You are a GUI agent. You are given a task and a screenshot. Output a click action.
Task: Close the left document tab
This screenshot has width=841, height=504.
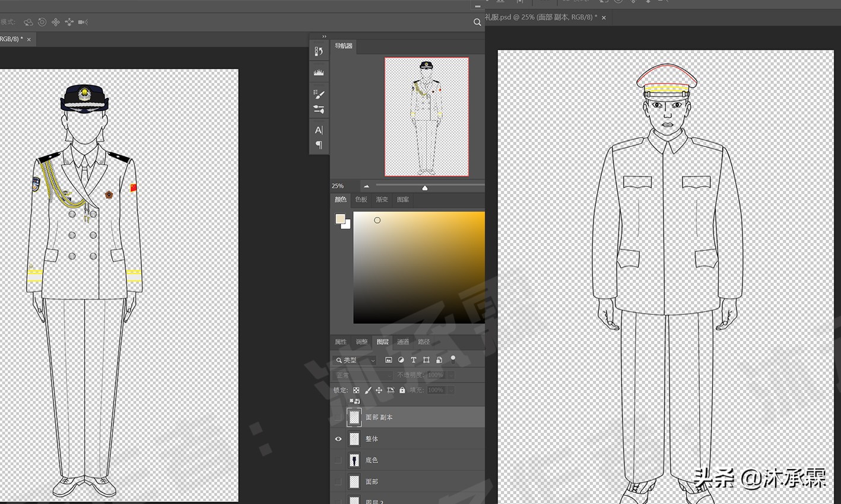[x=28, y=39]
